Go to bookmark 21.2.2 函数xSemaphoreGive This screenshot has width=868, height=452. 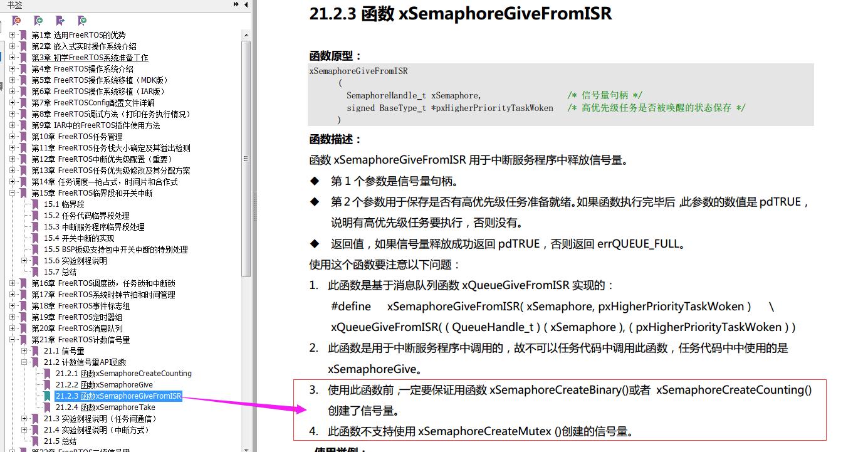tap(104, 385)
